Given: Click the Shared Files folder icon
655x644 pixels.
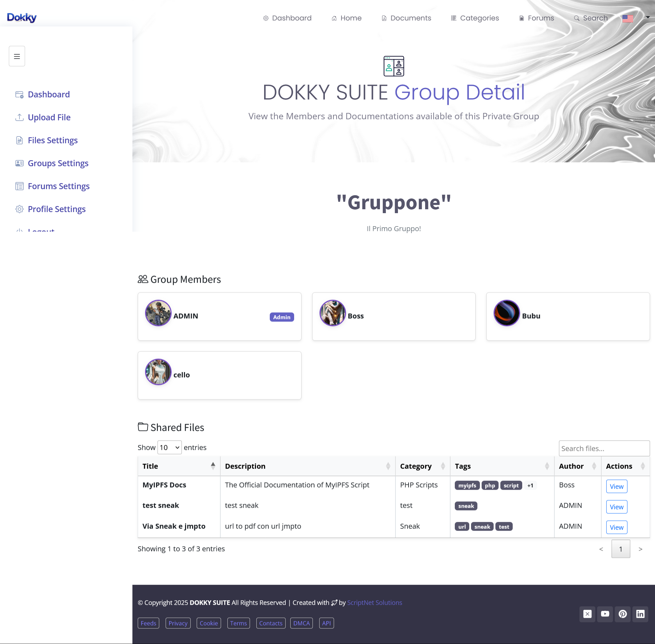Looking at the screenshot, I should click(143, 427).
